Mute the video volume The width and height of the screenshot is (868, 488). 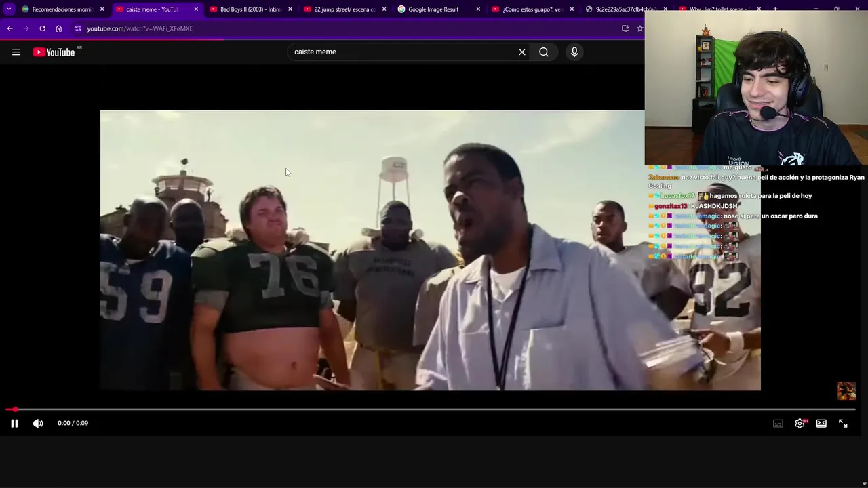(38, 423)
